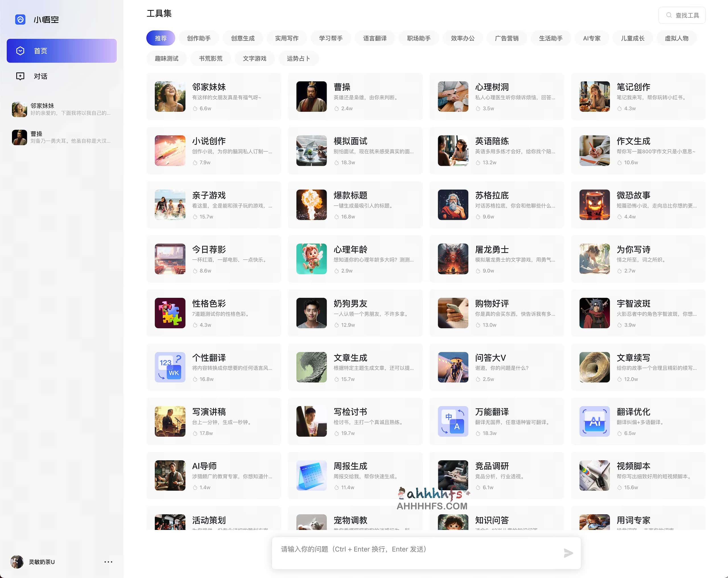The image size is (728, 578).
Task: Click the 性格色彩 puzzle icon
Action: 170,313
